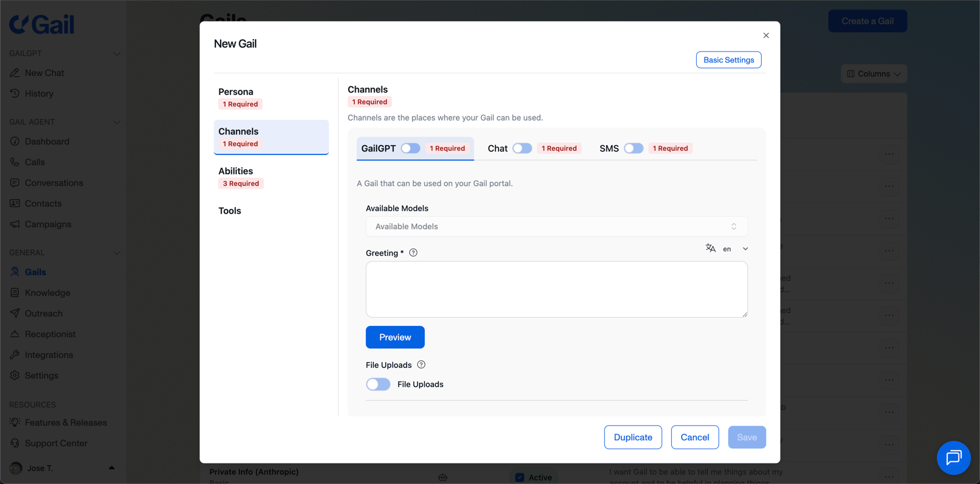The image size is (980, 484).
Task: Open the en language dropdown
Action: point(736,249)
